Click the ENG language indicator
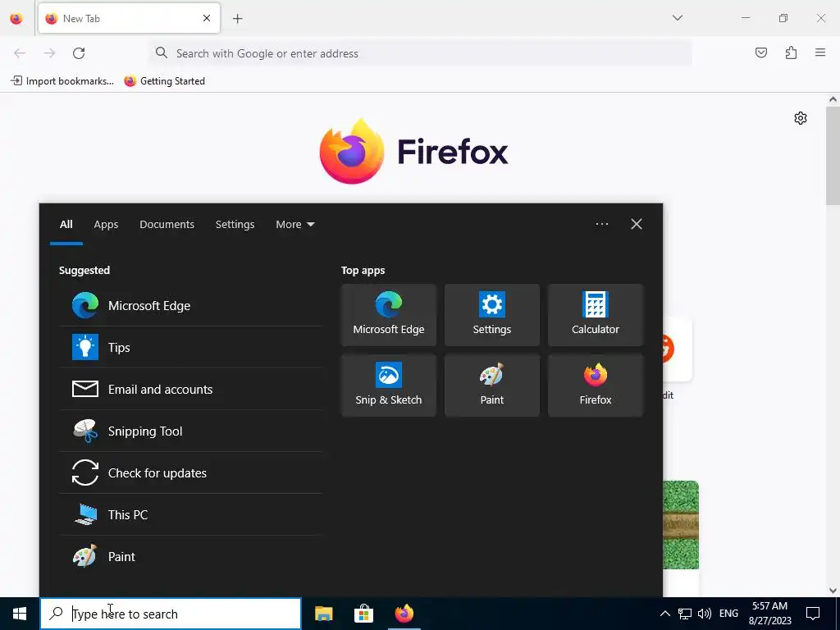 (x=728, y=614)
